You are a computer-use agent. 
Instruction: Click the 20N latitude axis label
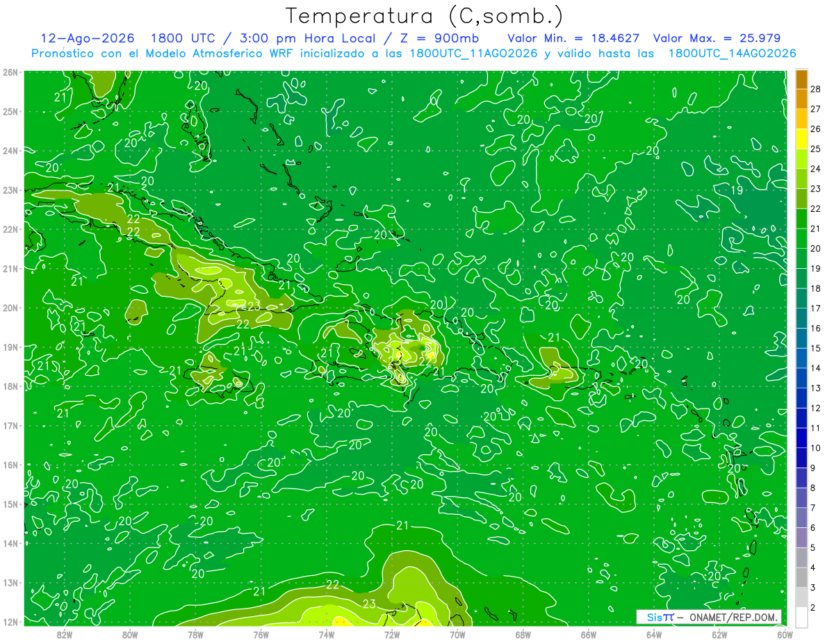pos(10,308)
